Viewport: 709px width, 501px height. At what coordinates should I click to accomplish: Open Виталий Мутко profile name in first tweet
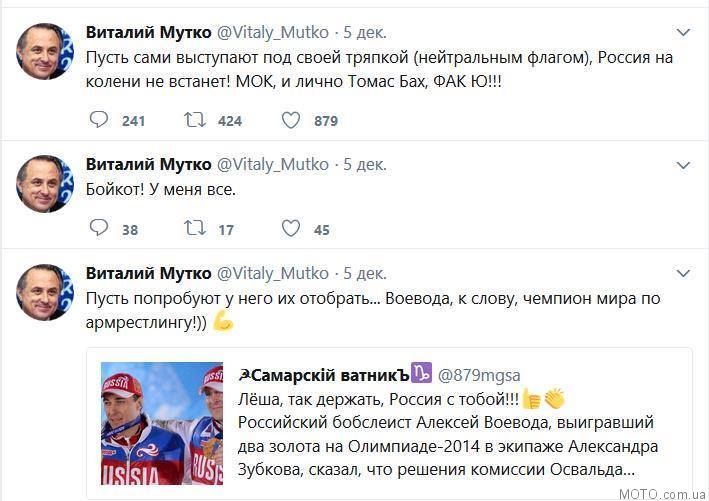point(148,32)
